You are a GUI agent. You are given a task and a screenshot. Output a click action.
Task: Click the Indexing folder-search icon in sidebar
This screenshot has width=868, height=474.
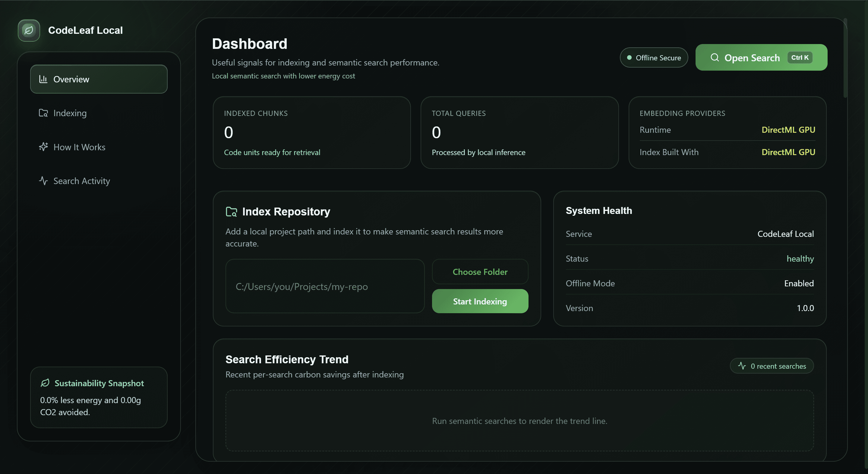(43, 113)
